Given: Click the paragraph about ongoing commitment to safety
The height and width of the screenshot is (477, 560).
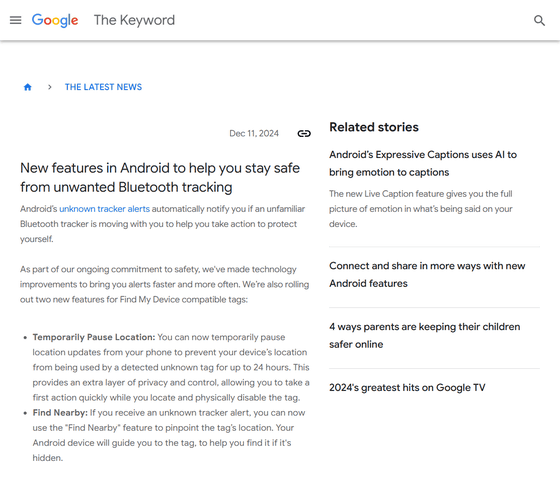Looking at the screenshot, I should click(165, 284).
